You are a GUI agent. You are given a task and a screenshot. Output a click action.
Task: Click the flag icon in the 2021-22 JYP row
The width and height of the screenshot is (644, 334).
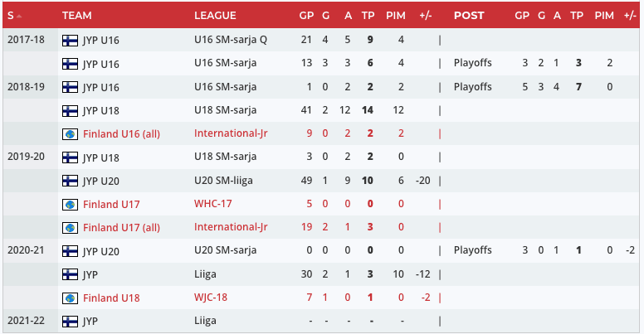pyautogui.click(x=70, y=321)
